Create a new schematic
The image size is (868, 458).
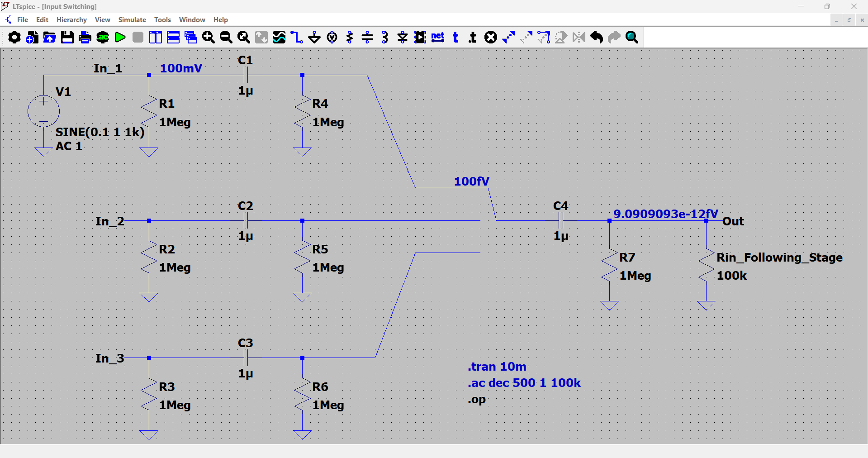32,37
